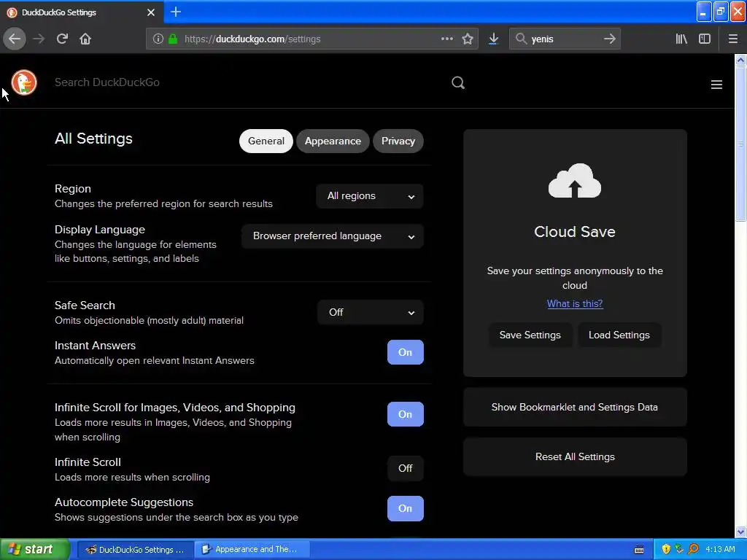
Task: Click the 4:13 AM taskbar clock
Action: (720, 549)
